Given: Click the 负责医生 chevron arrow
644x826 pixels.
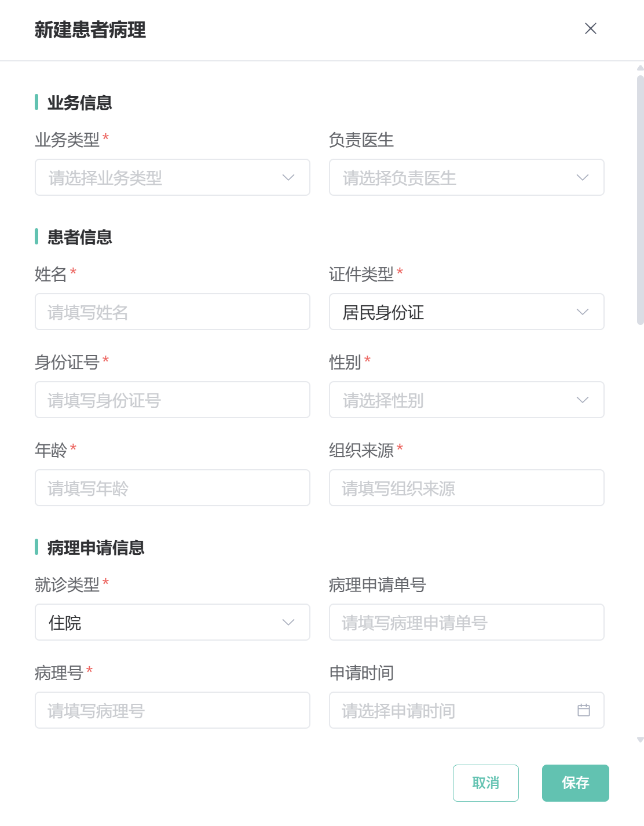Looking at the screenshot, I should (x=583, y=177).
